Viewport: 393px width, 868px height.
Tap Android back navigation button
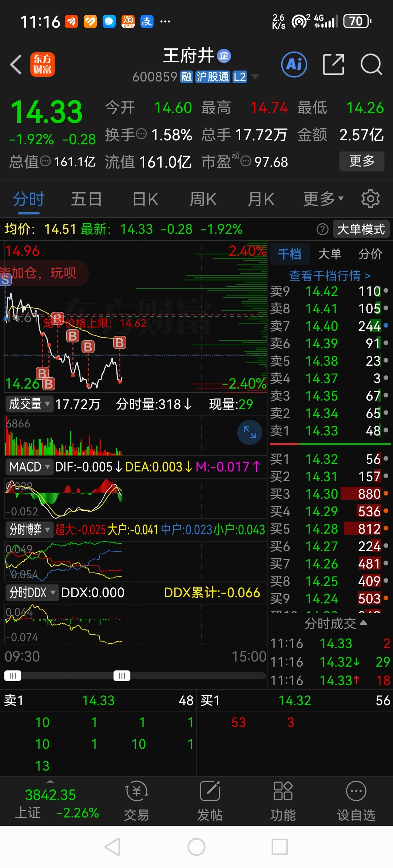click(112, 847)
